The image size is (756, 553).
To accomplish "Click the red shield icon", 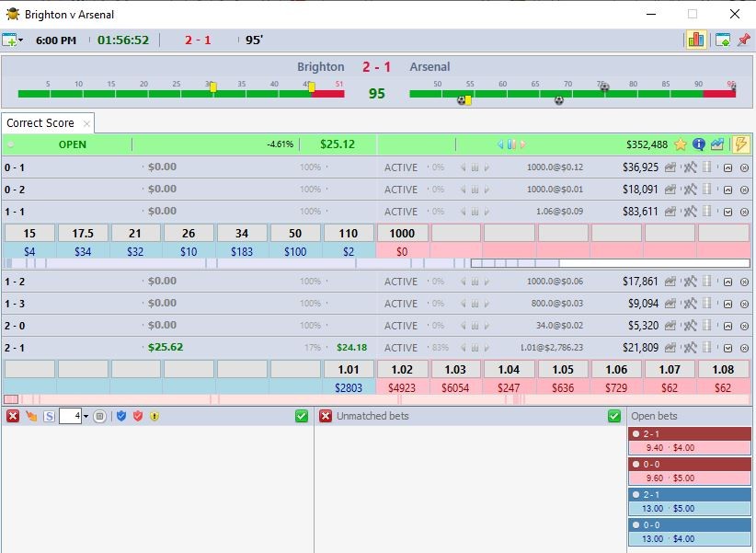I will pyautogui.click(x=138, y=416).
